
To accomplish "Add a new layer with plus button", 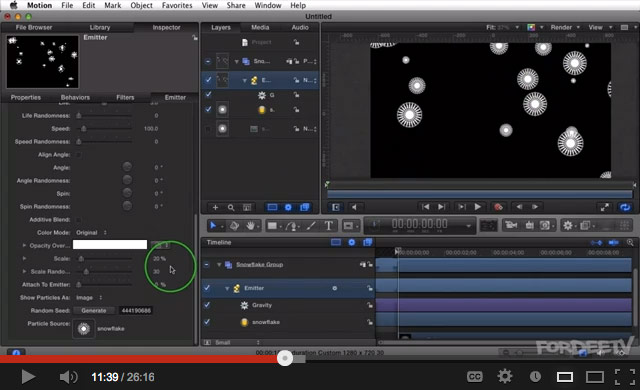I will coord(215,207).
